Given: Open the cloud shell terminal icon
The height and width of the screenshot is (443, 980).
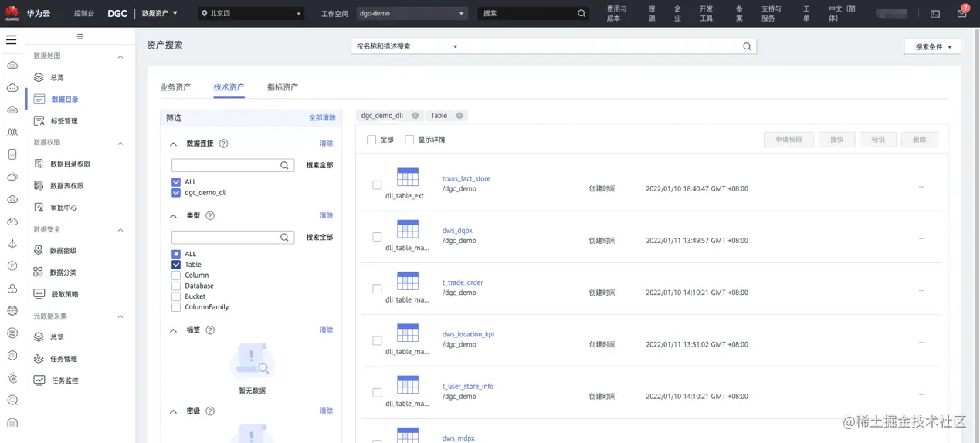Looking at the screenshot, I should click(935, 13).
